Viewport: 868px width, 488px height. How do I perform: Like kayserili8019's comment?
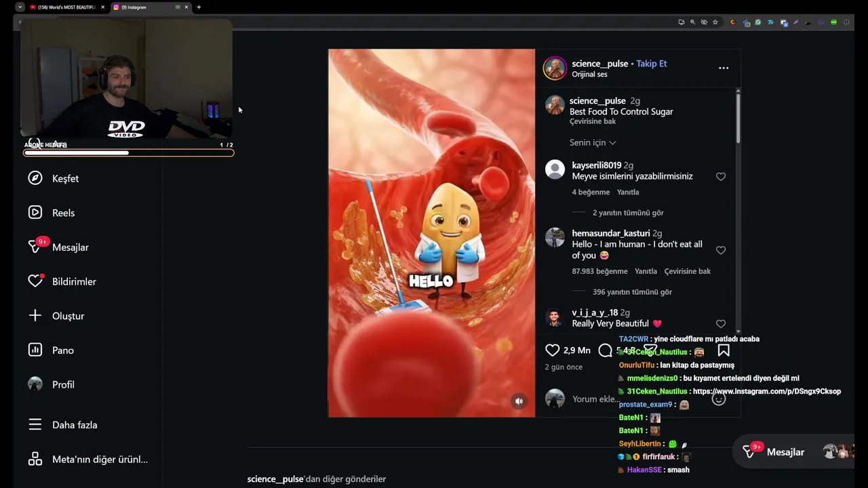[721, 177]
